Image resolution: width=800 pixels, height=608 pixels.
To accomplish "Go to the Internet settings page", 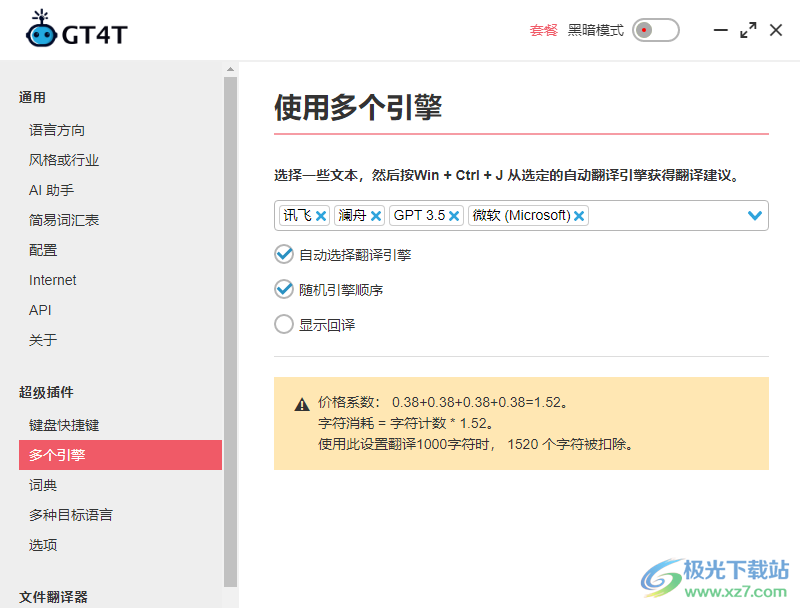I will pyautogui.click(x=52, y=280).
